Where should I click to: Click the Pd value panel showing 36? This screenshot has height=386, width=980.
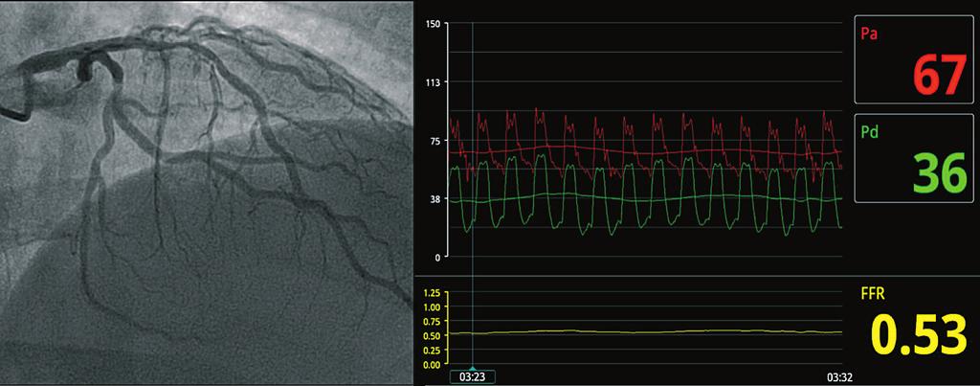click(x=913, y=158)
